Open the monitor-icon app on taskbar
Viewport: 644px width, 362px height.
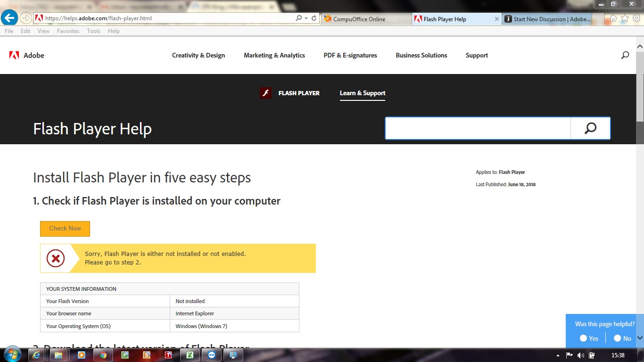tap(233, 355)
